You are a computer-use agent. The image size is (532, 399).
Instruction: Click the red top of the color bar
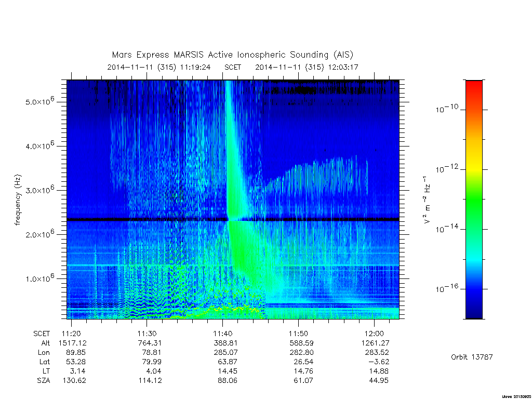click(474, 86)
